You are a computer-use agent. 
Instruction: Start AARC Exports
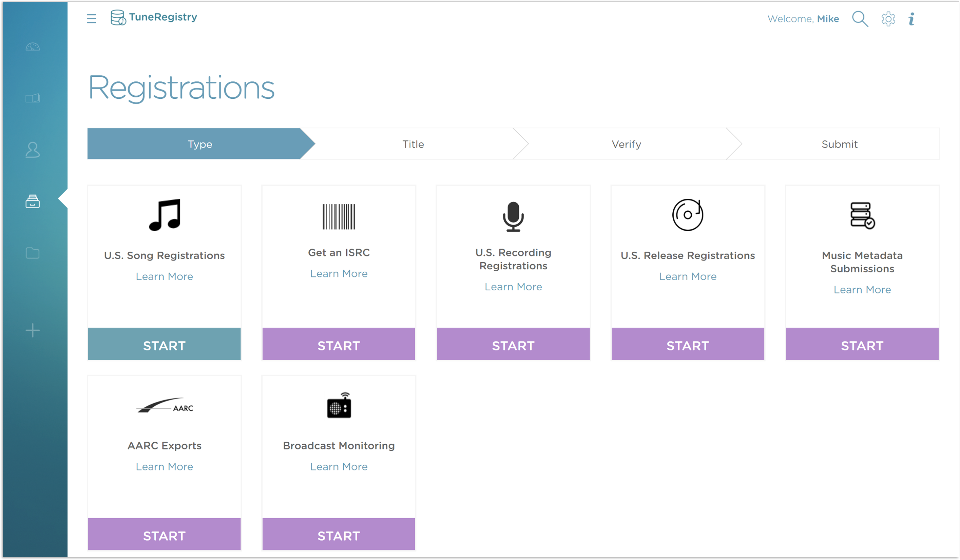[x=165, y=534]
